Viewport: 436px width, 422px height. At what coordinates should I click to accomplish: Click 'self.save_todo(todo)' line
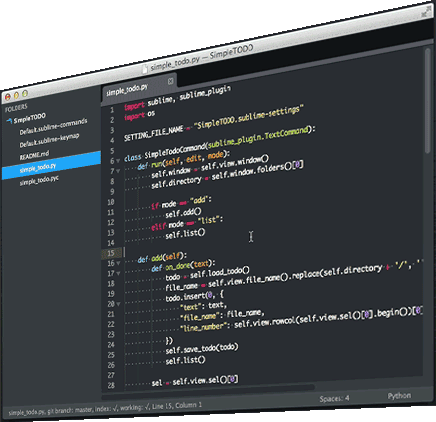click(x=202, y=349)
